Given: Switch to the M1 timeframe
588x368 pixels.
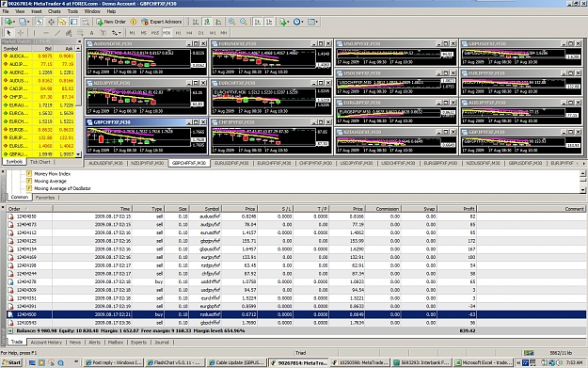Looking at the screenshot, I should 132,33.
